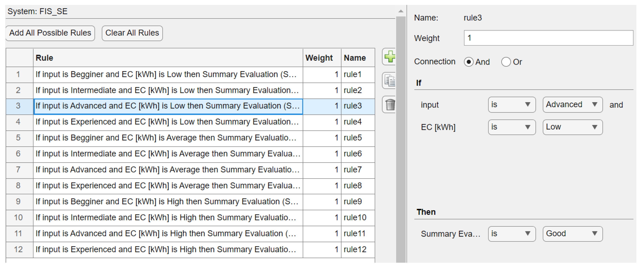644x268 pixels.
Task: Click the trash can delete rule icon
Action: click(390, 104)
